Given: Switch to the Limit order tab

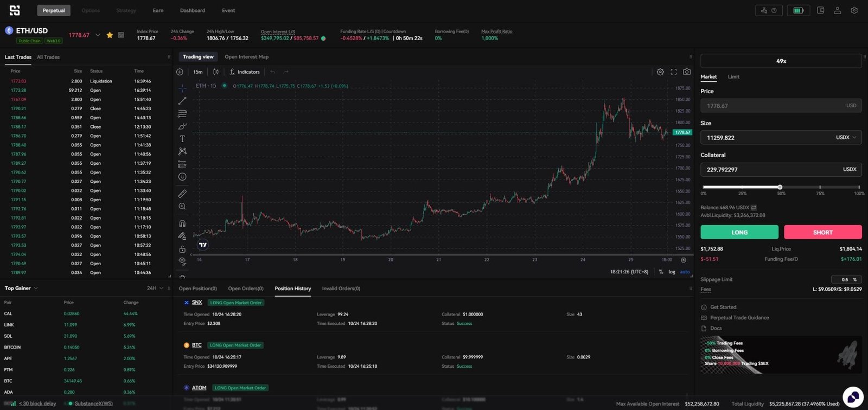Looking at the screenshot, I should coord(733,77).
